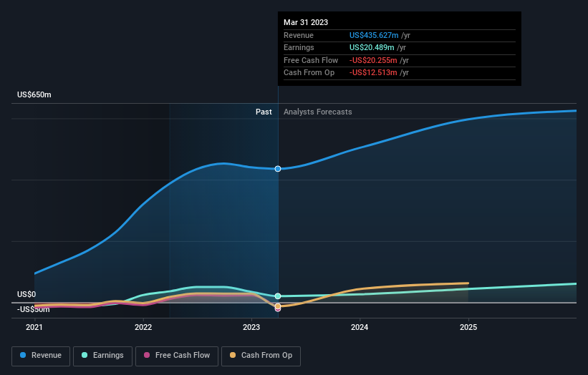
Task: Click the Free Cash Flow tooltip row label
Action: 311,60
